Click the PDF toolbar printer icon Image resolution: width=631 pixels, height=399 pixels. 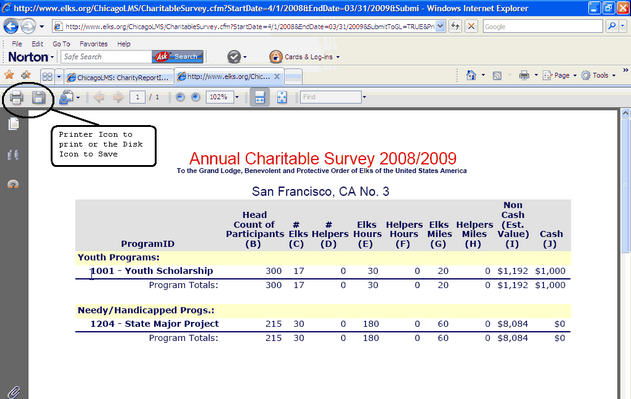pyautogui.click(x=16, y=97)
